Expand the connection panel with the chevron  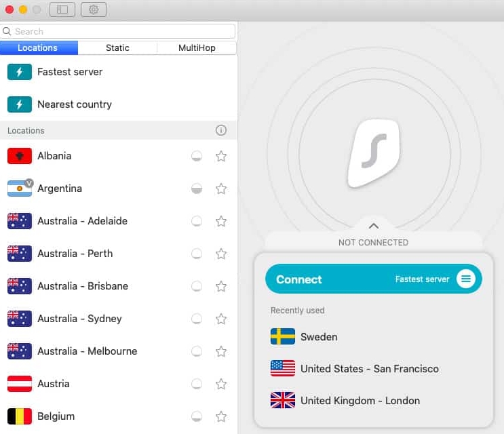373,226
